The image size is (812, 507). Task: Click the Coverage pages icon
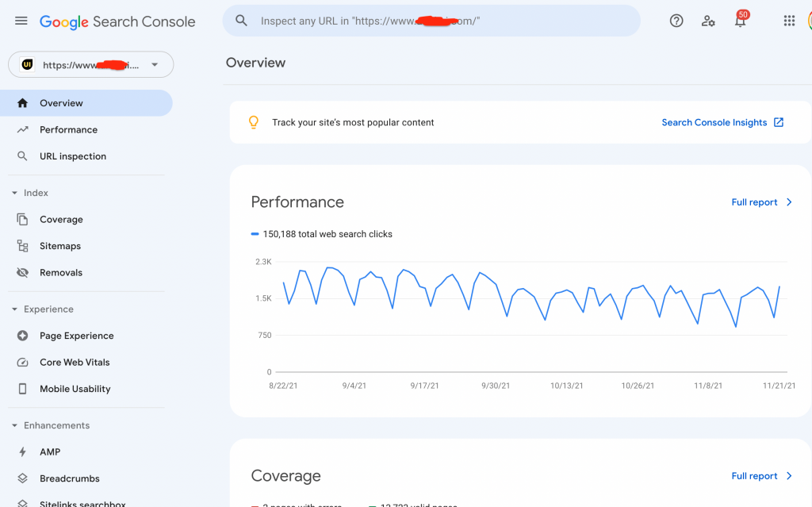22,219
